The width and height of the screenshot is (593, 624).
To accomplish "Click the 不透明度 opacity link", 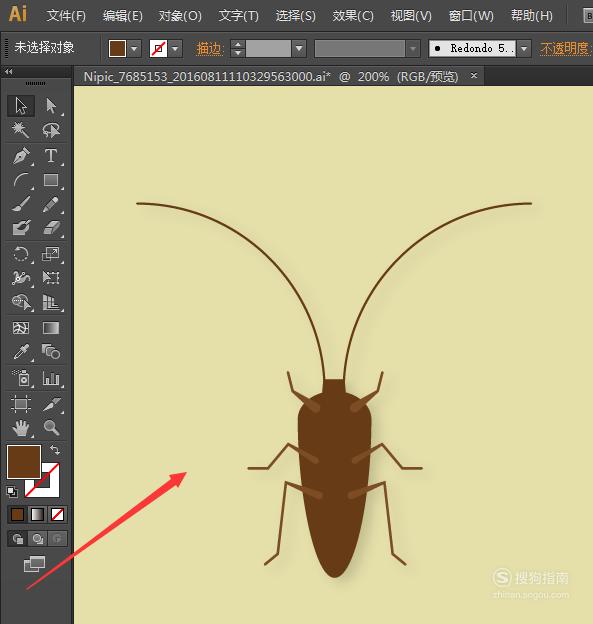I will tap(565, 49).
